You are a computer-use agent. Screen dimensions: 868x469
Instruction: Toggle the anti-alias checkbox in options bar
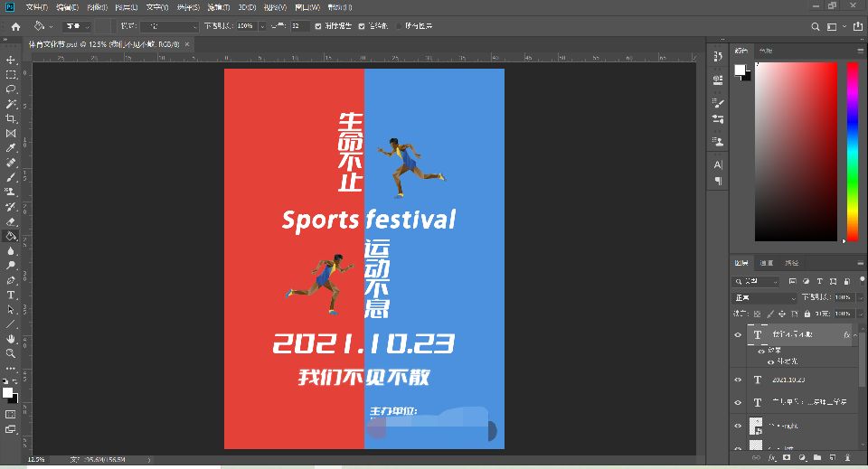pos(318,26)
